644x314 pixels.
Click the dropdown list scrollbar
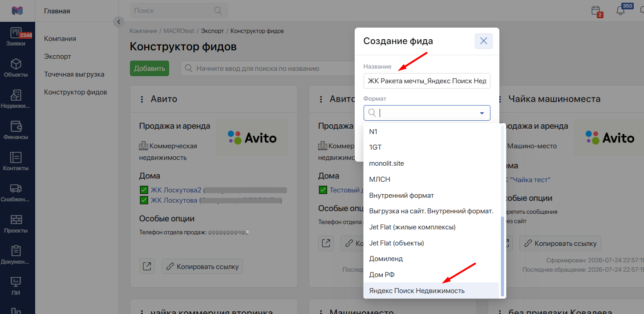point(503,256)
